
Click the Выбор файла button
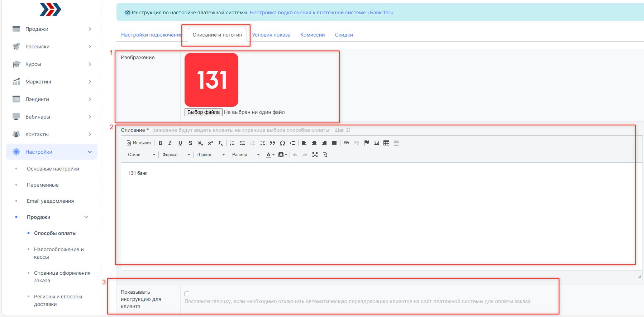tap(203, 112)
